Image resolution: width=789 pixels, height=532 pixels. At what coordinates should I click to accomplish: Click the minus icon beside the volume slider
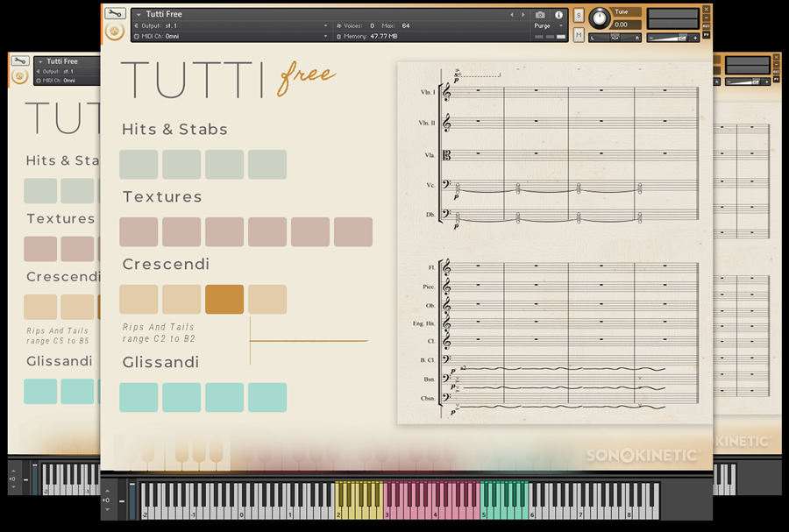coord(651,38)
